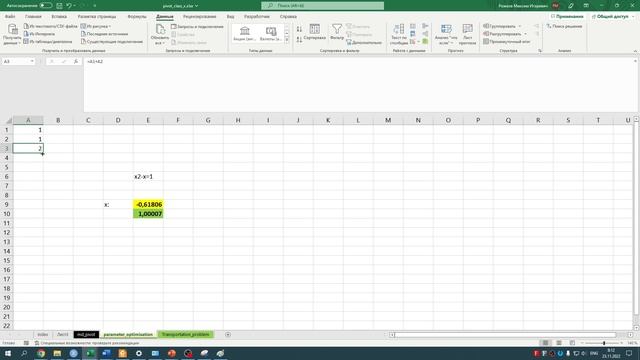Viewport: 640px width, 360px height.
Task: Add a new sheet with the plus icon
Action: pyautogui.click(x=228, y=334)
